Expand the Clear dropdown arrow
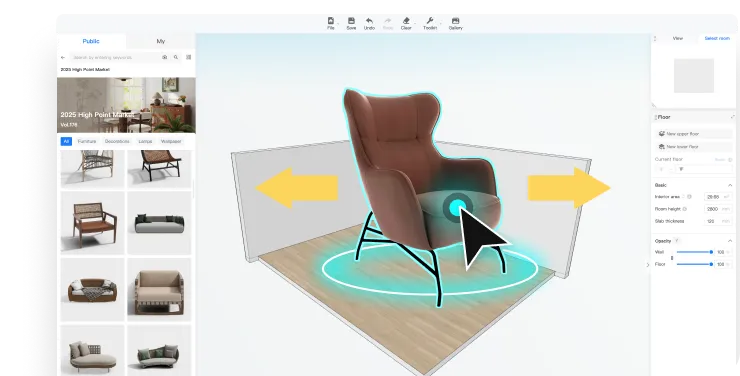 tap(415, 23)
